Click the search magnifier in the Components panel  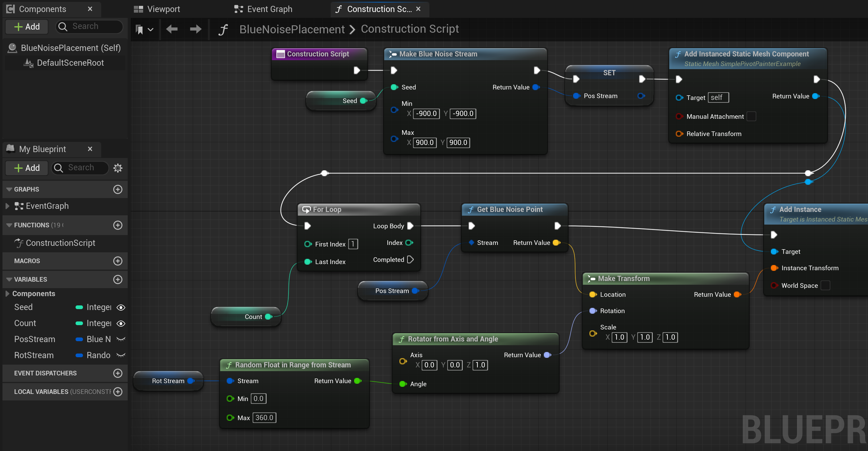click(x=63, y=26)
